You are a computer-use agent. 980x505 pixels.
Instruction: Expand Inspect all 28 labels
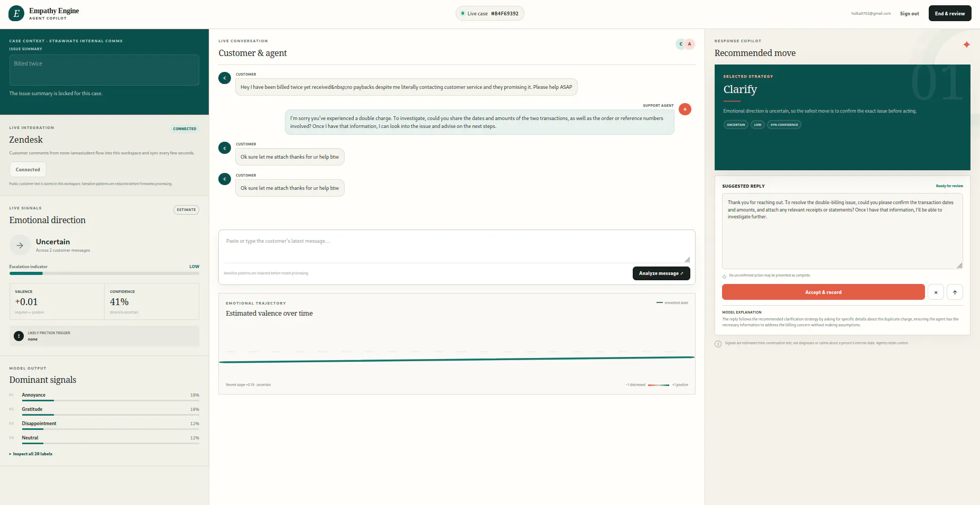pos(31,454)
